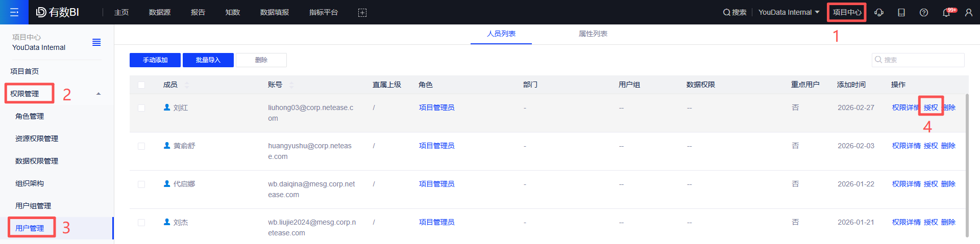Check the row checkbox for 代启娜
This screenshot has height=244, width=980.
pos(141,184)
